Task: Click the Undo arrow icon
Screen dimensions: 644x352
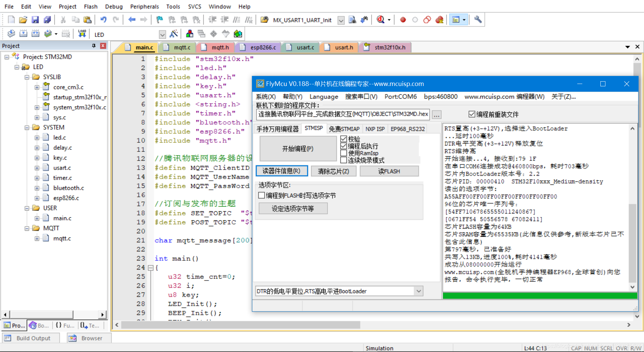Action: pyautogui.click(x=103, y=20)
